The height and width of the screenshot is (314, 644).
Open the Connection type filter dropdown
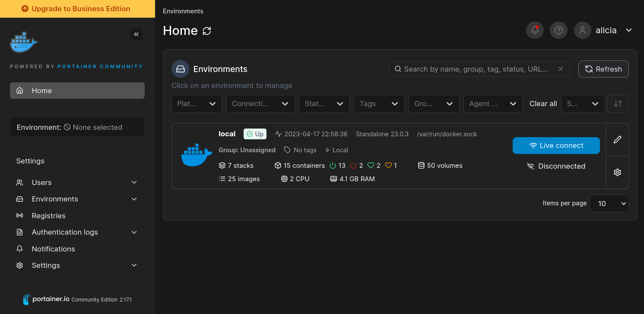coord(260,104)
